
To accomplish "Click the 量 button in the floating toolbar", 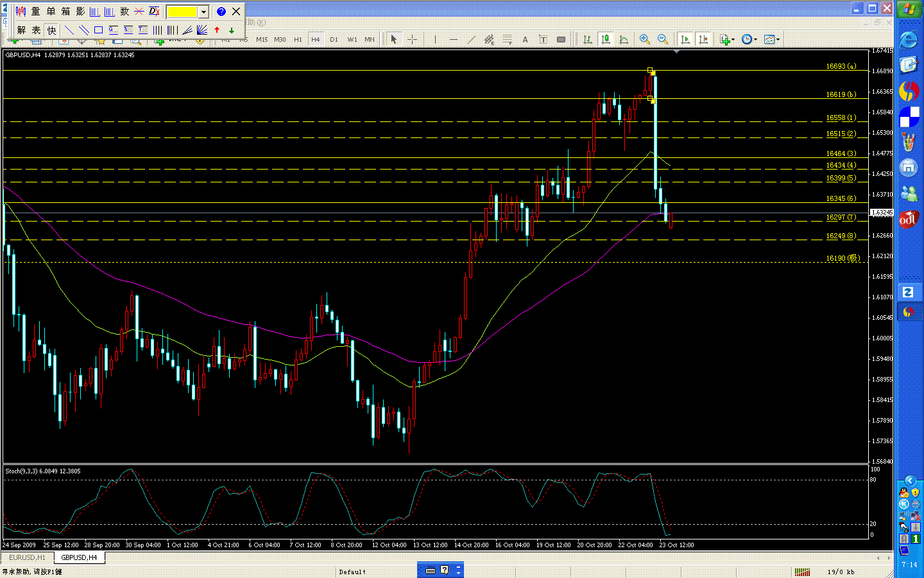I will pyautogui.click(x=36, y=12).
